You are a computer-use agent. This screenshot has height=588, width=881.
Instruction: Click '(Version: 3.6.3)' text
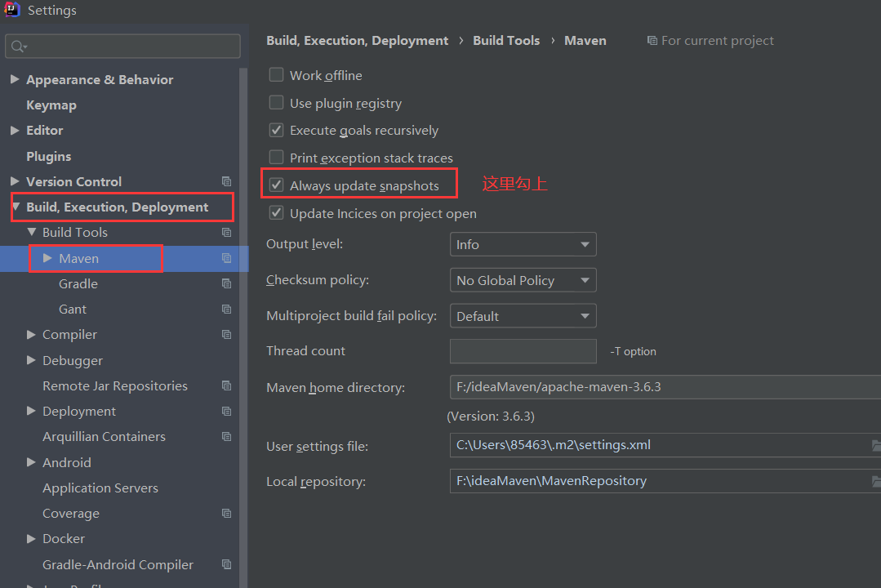[491, 416]
